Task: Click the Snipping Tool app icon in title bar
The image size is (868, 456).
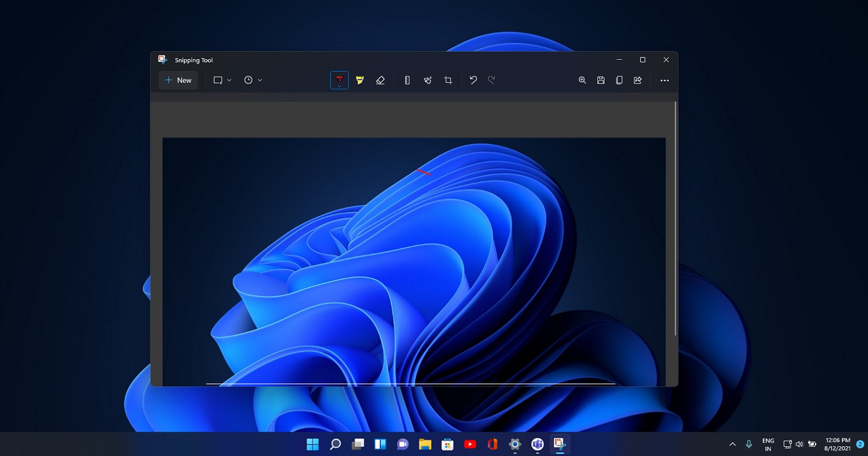Action: coord(162,59)
